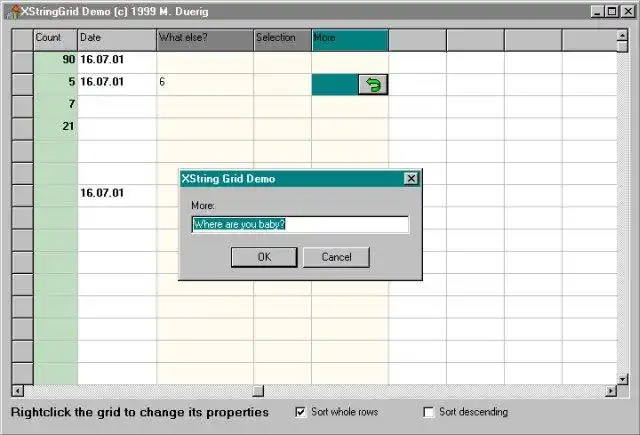Select the Count cell showing 7
This screenshot has width=640, height=435.
tap(56, 107)
